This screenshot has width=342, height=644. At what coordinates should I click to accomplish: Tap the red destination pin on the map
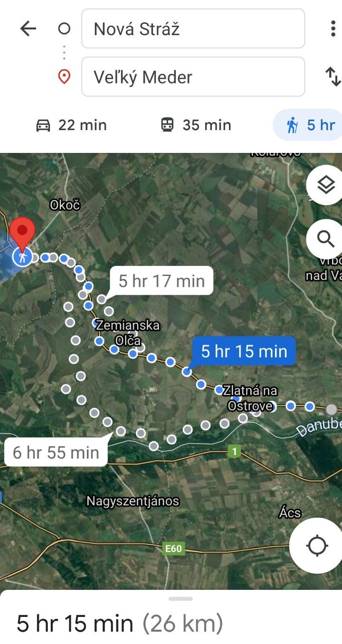point(22,232)
